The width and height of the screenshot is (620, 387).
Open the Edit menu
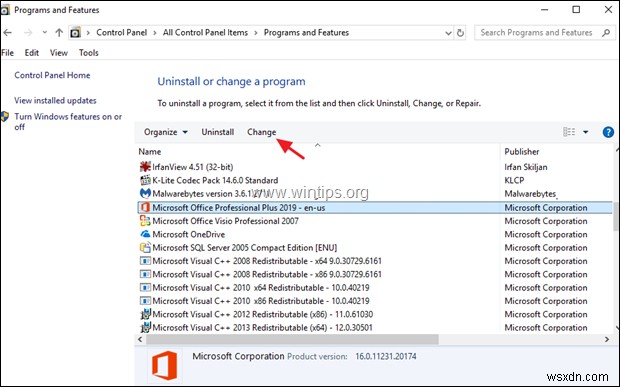click(x=32, y=53)
